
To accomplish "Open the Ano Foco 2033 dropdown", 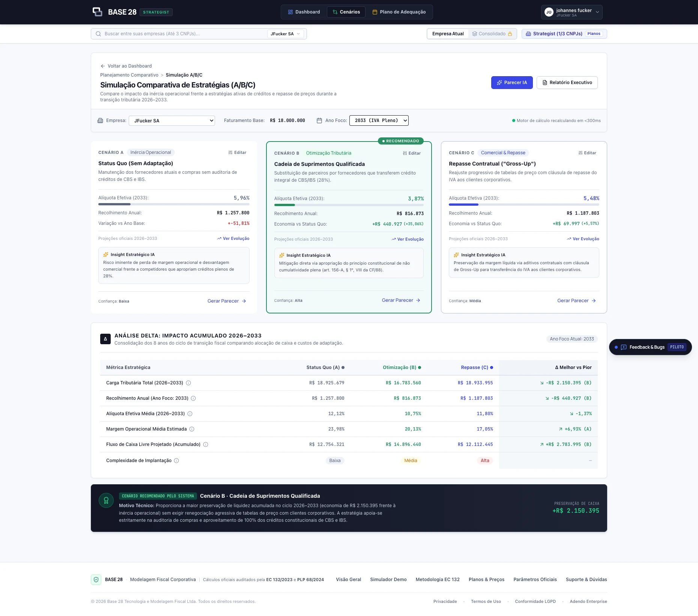I will pyautogui.click(x=379, y=120).
